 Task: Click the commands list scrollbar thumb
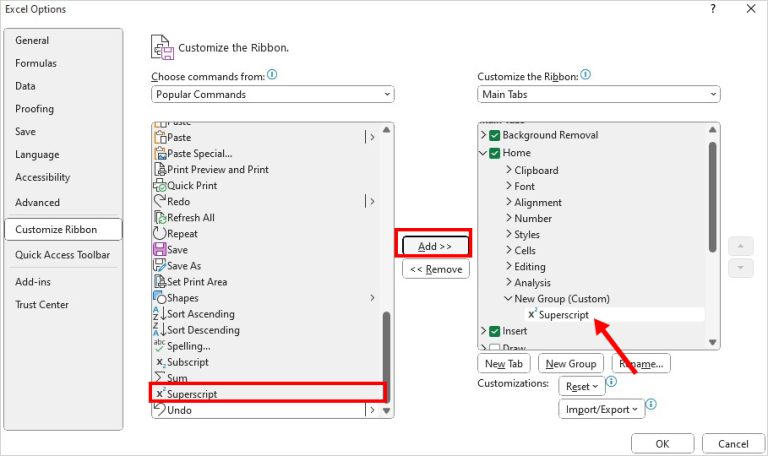(x=388, y=357)
